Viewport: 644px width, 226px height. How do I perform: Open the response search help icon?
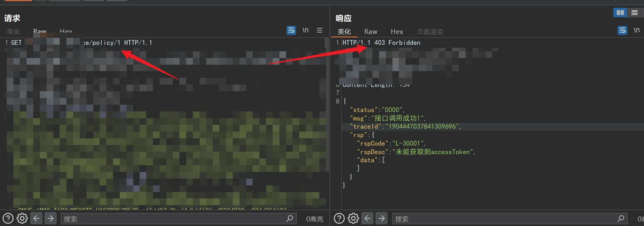click(339, 219)
